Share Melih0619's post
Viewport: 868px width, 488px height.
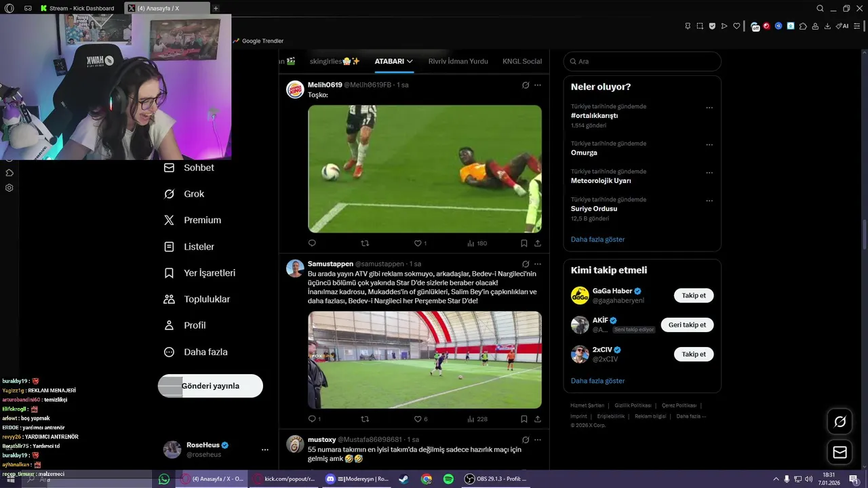(538, 243)
